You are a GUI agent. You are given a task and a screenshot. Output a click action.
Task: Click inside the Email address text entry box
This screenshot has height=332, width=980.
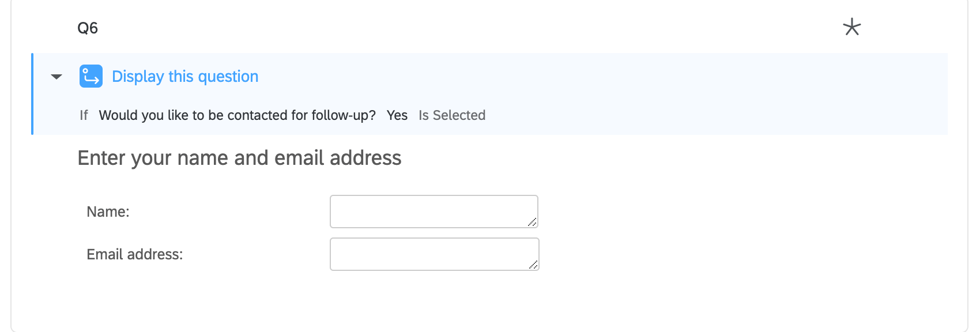(x=434, y=254)
